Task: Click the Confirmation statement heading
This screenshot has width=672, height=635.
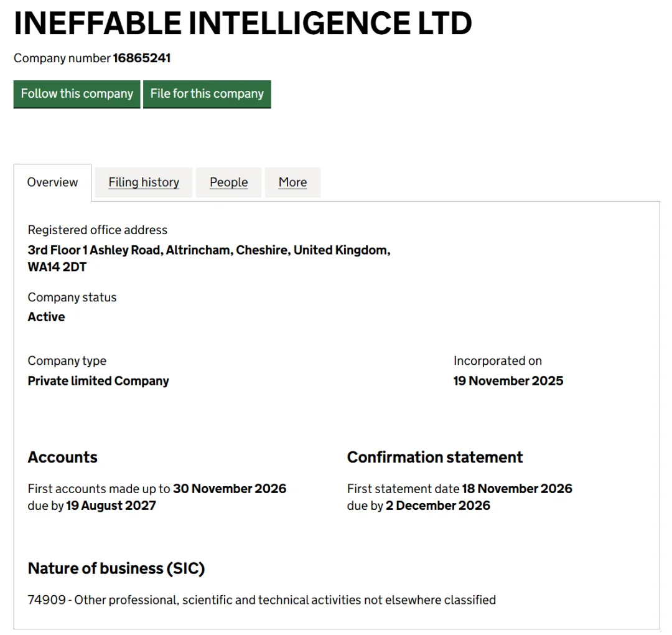Action: (x=435, y=458)
